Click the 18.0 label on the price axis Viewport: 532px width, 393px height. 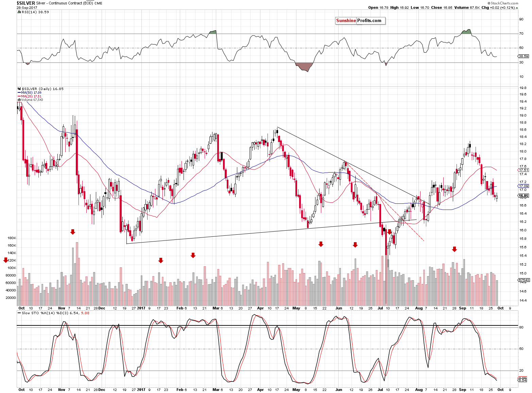[x=522, y=151]
